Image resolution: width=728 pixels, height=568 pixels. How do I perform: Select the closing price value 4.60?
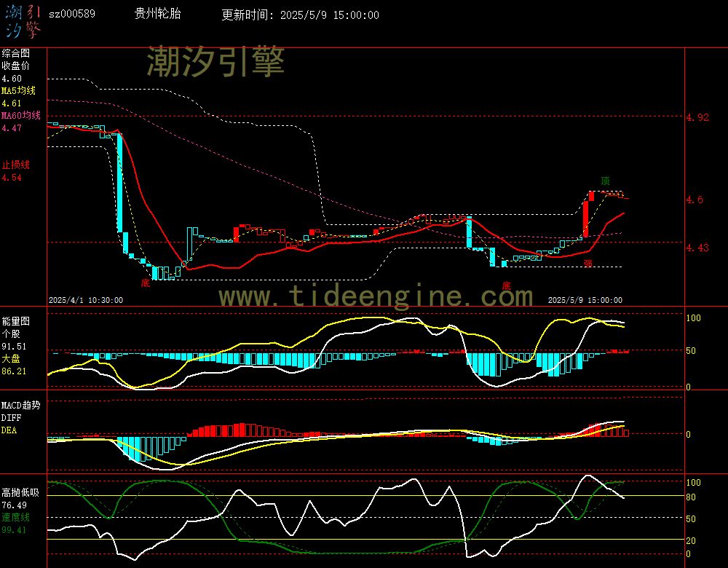(x=12, y=79)
